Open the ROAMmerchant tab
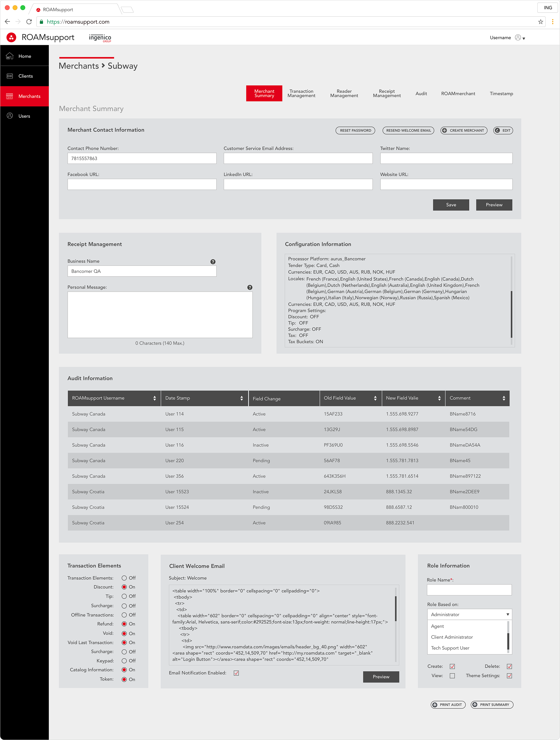This screenshot has height=740, width=560. (x=458, y=93)
